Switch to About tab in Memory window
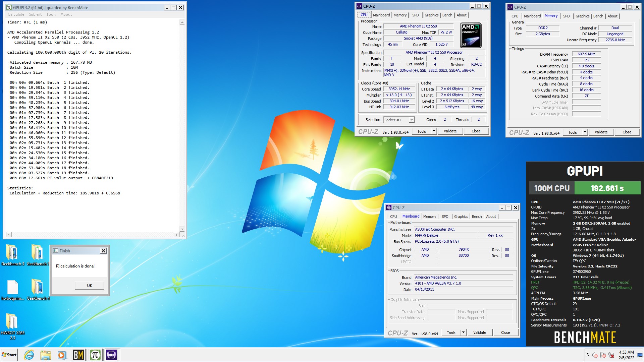This screenshot has width=644, height=362. pos(612,16)
